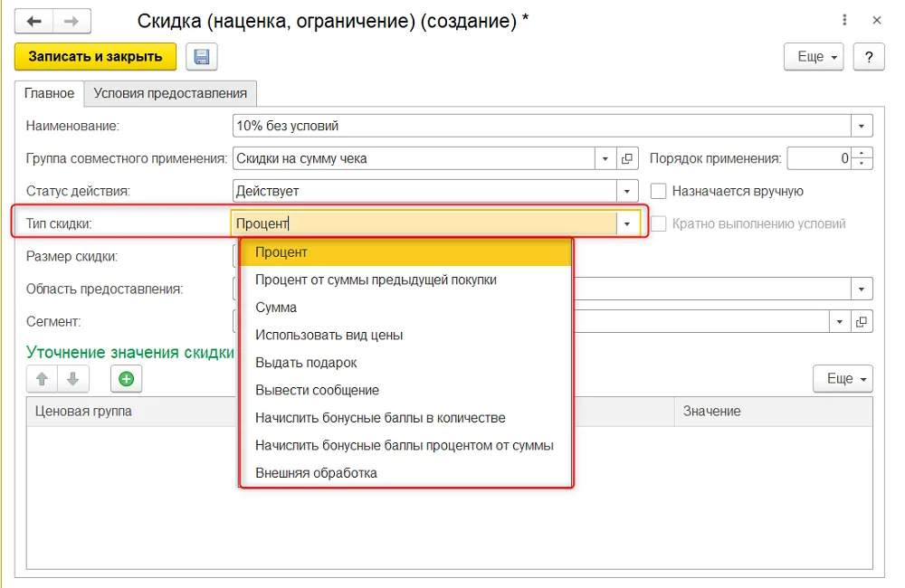
Task: Open the Еще button above the table
Action: [843, 378]
